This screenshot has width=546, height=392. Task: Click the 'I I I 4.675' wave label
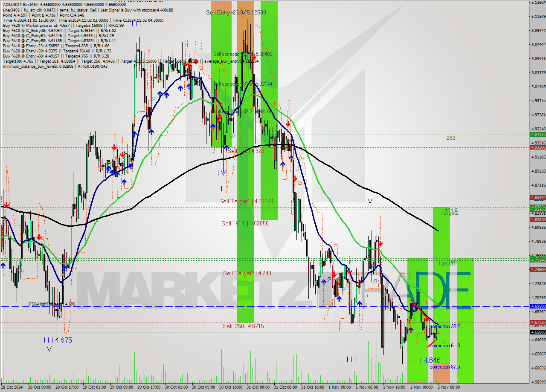[58, 340]
